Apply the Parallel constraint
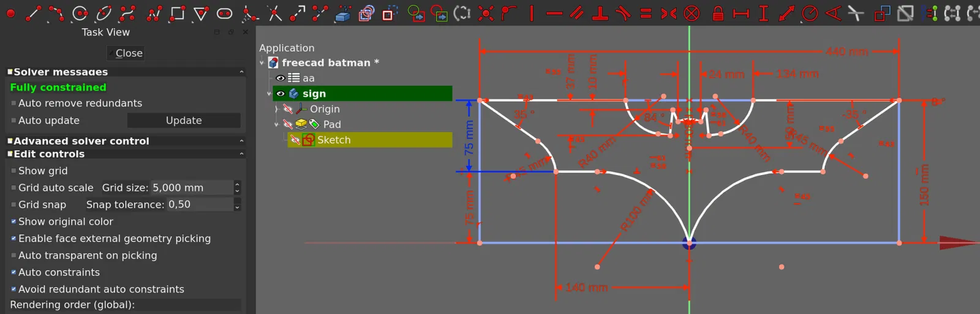Screen dimensions: 980x314 (577, 13)
